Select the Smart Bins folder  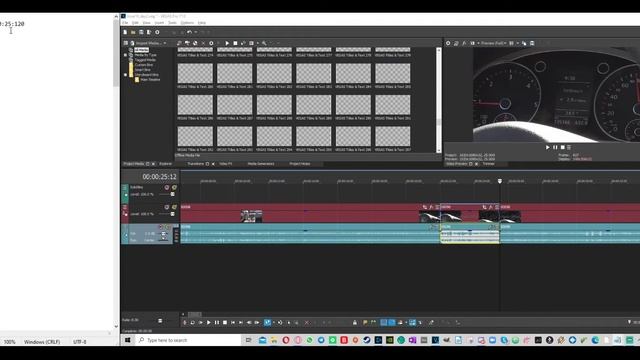click(142, 69)
